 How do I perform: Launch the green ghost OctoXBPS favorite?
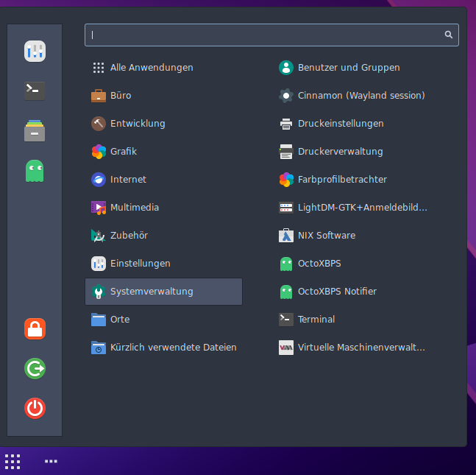(x=35, y=171)
